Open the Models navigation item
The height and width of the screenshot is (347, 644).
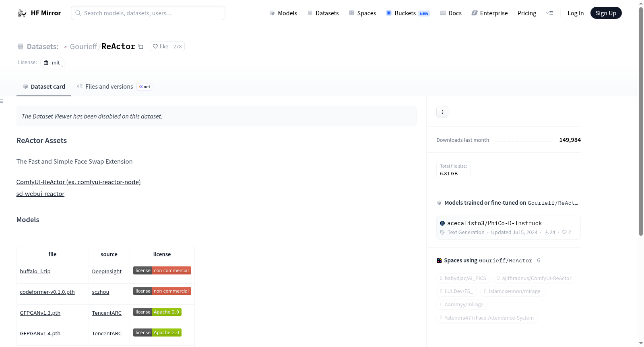[283, 13]
